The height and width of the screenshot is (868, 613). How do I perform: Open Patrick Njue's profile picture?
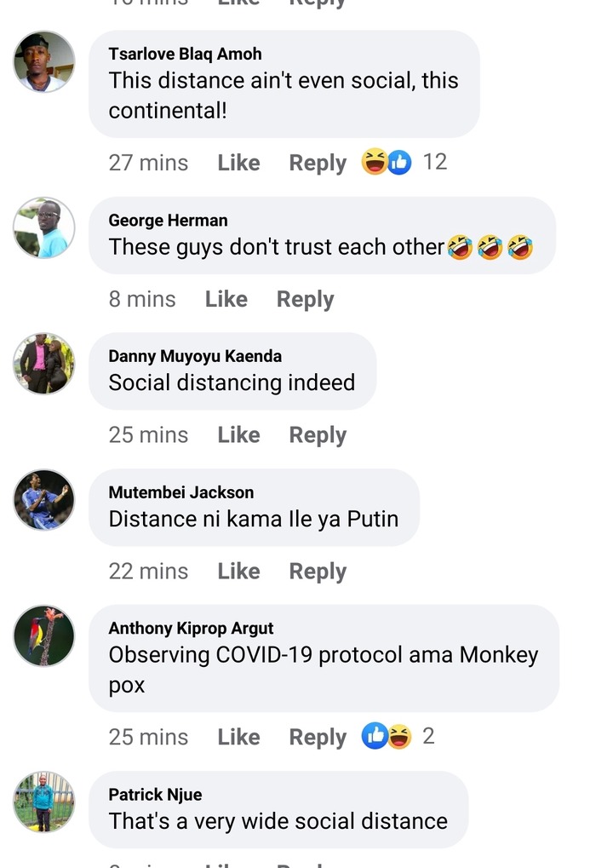[44, 802]
